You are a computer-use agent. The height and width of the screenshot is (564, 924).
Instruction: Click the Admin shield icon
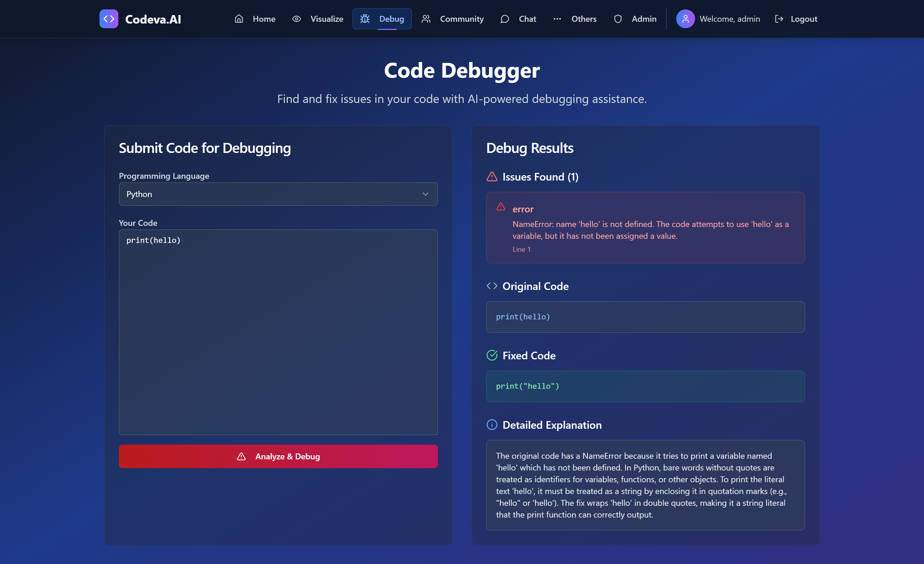click(618, 19)
